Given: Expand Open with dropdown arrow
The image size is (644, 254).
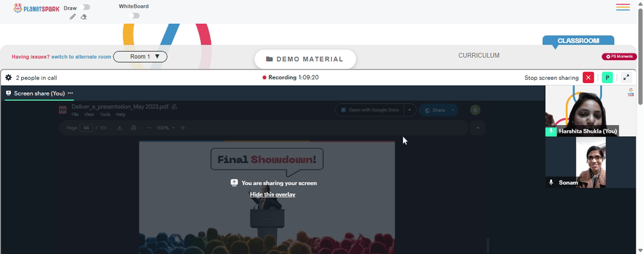Looking at the screenshot, I should (x=410, y=110).
